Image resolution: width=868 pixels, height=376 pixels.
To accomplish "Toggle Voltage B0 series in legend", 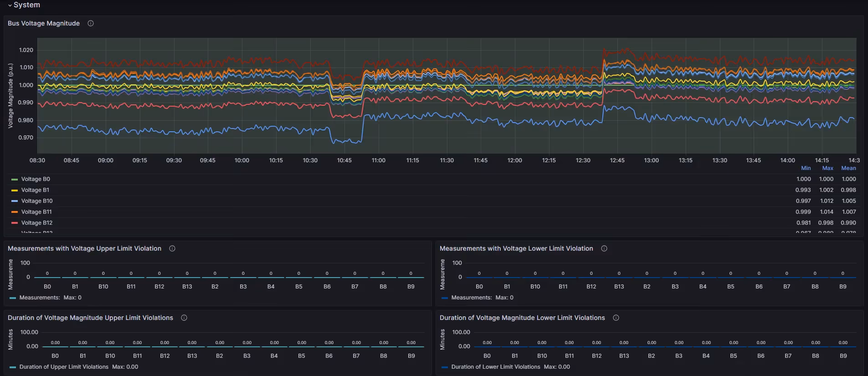I will coord(36,179).
